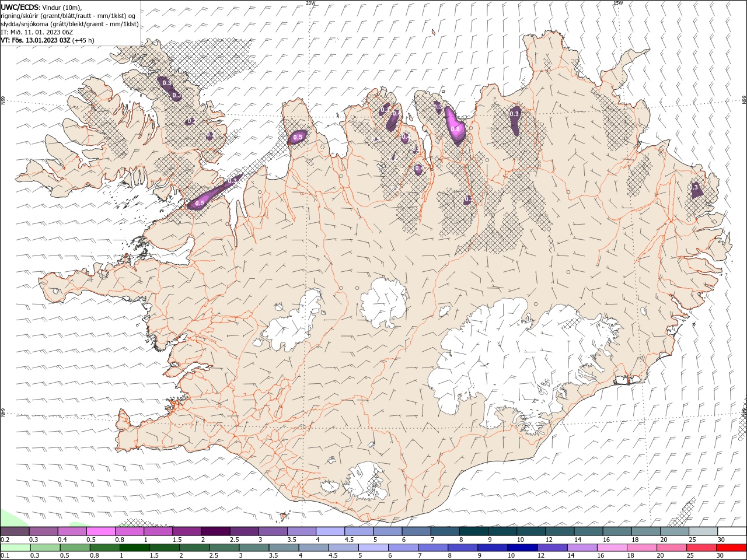747x560 pixels.
Task: Select the "0.4" snow legend label
Action: click(x=62, y=540)
